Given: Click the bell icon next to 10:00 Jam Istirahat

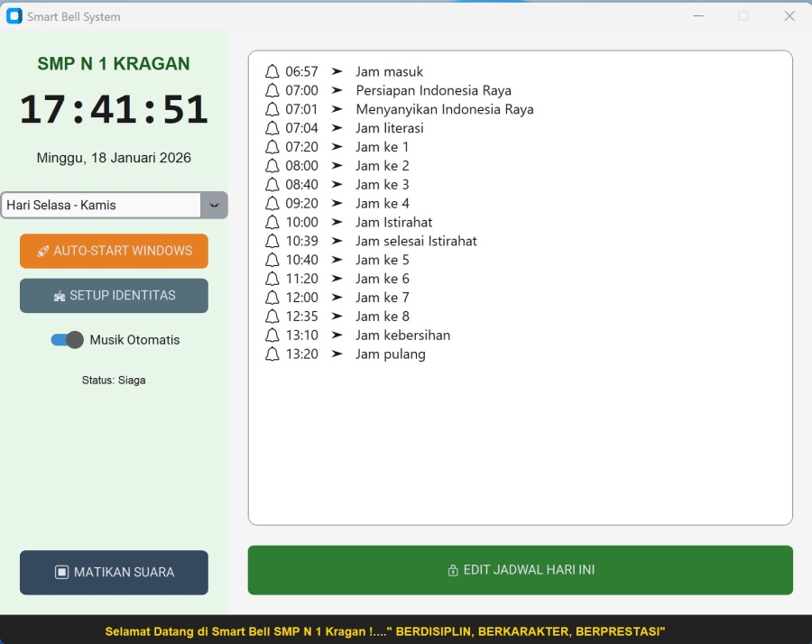Looking at the screenshot, I should pos(272,222).
